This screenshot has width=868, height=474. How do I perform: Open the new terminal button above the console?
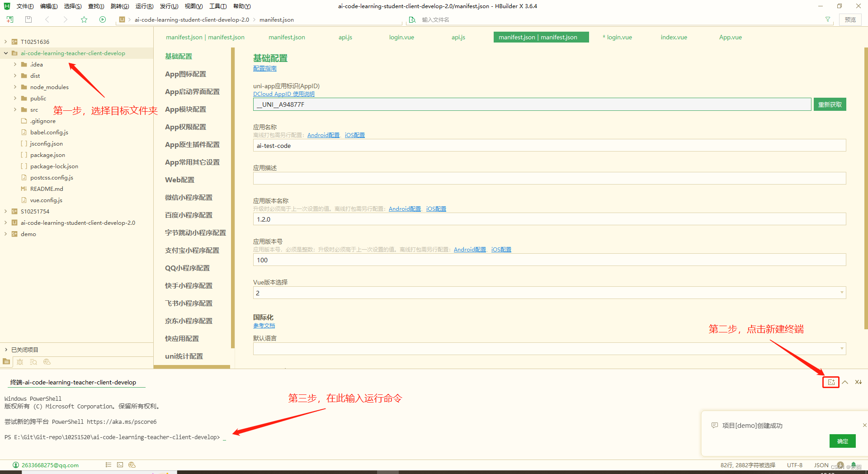831,382
